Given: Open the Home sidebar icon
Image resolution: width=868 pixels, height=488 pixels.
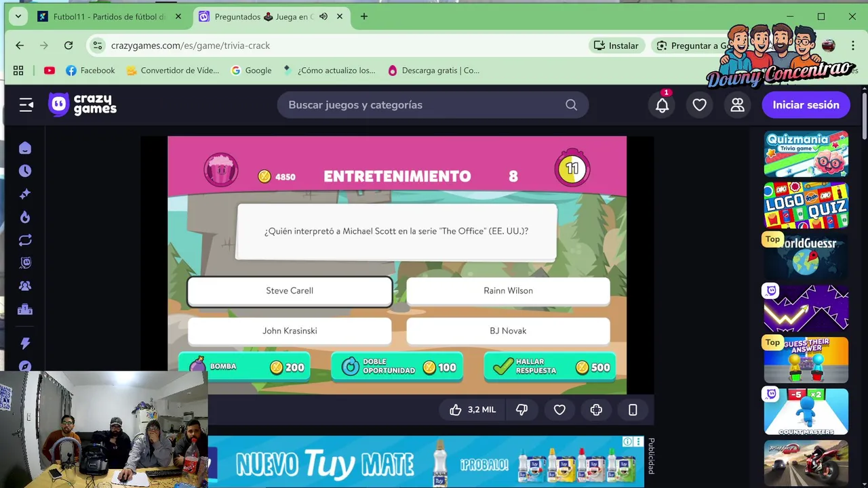Looking at the screenshot, I should coord(25,148).
